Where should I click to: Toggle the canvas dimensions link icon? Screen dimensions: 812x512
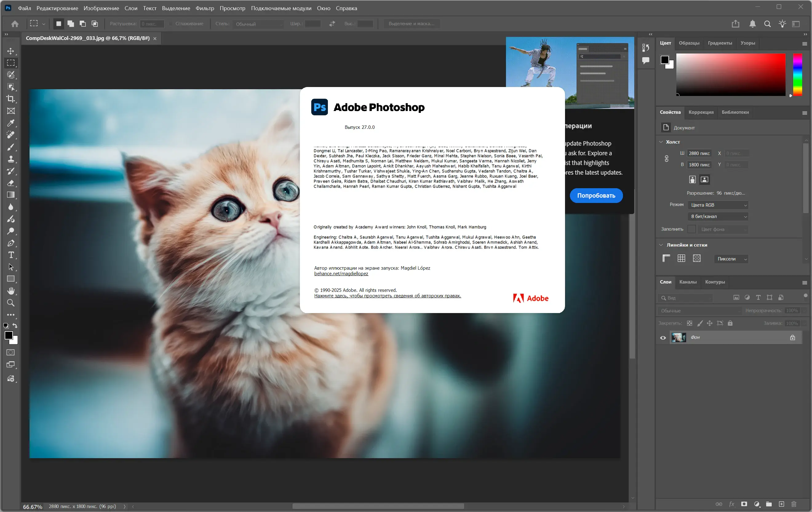666,159
